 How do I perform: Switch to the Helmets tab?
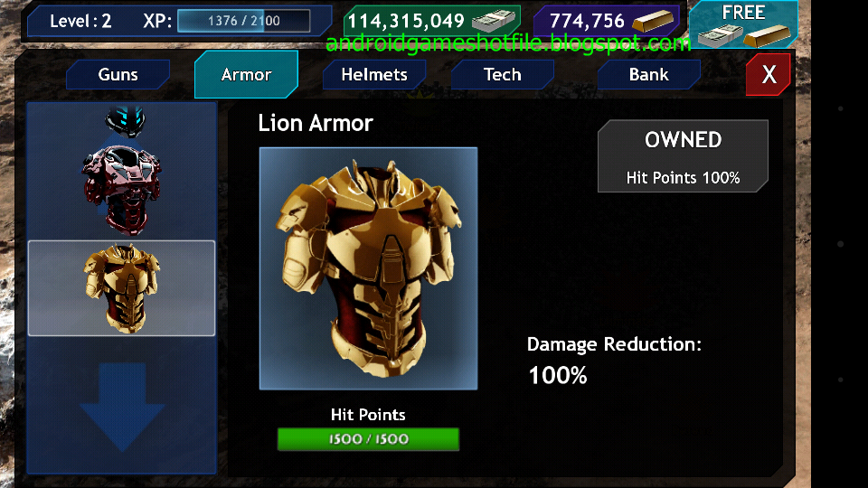[x=374, y=75]
